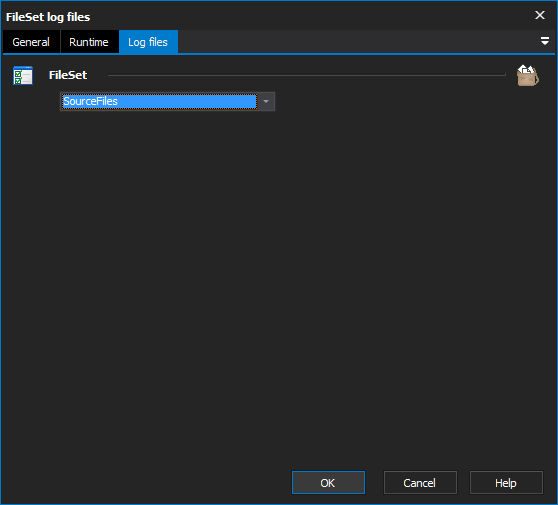This screenshot has height=505, width=558.
Task: Open the Runtime tab
Action: click(x=89, y=42)
